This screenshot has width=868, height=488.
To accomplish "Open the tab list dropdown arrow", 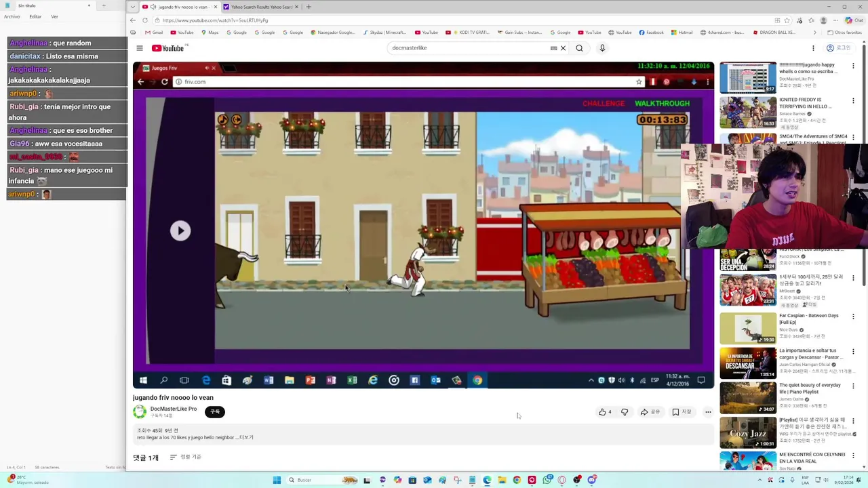I will tap(132, 7).
